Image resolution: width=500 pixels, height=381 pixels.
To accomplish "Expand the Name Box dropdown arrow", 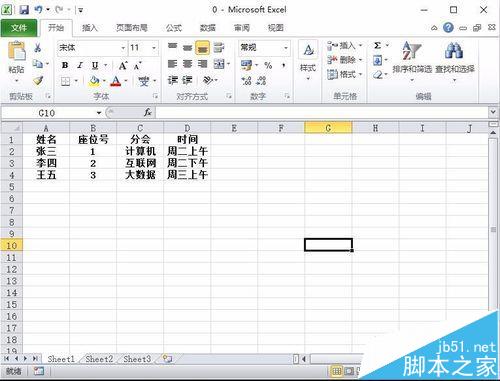I will [x=99, y=113].
